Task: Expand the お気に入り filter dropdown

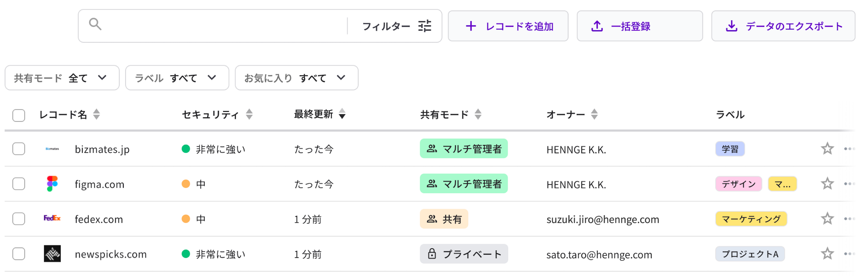Action: tap(296, 78)
